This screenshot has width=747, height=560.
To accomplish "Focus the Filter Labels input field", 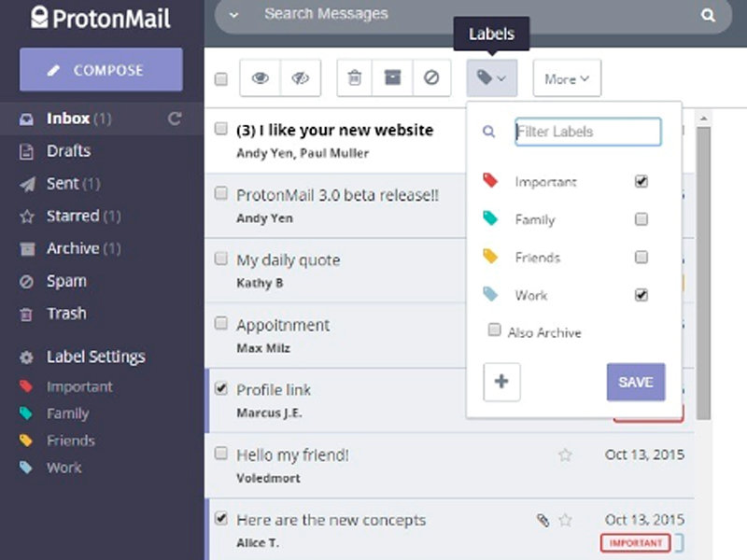I will pos(588,132).
